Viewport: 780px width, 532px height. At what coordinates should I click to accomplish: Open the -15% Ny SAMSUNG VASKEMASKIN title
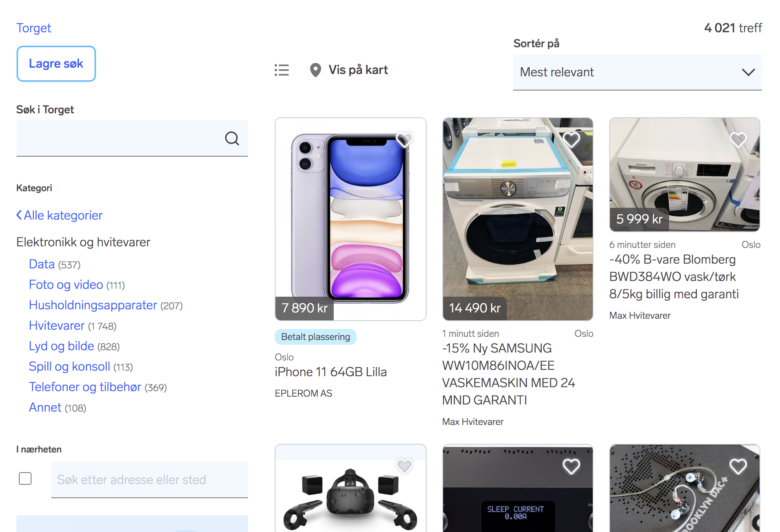tap(508, 374)
